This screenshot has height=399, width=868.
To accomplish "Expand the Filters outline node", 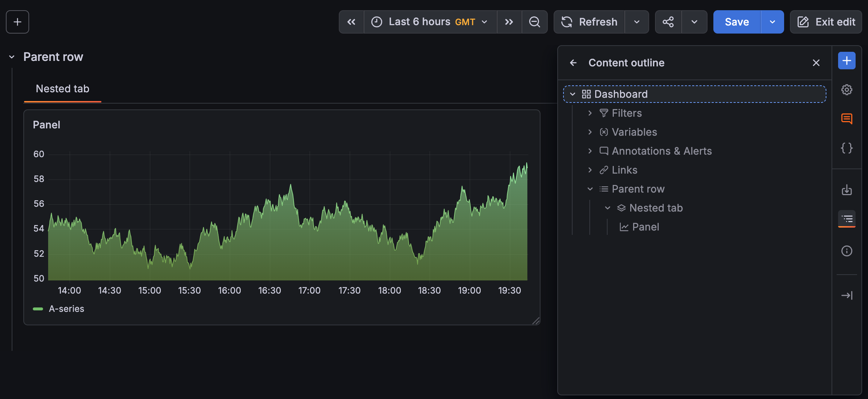I will tap(590, 113).
